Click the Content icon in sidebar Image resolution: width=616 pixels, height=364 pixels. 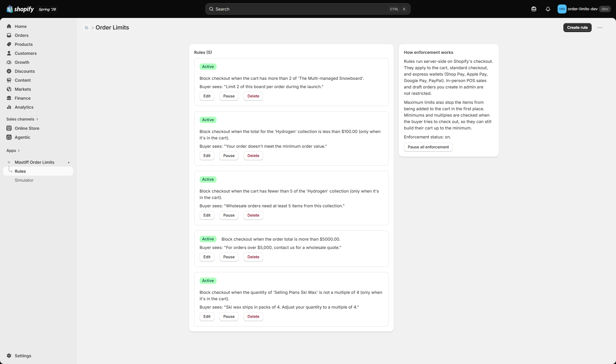pos(9,80)
